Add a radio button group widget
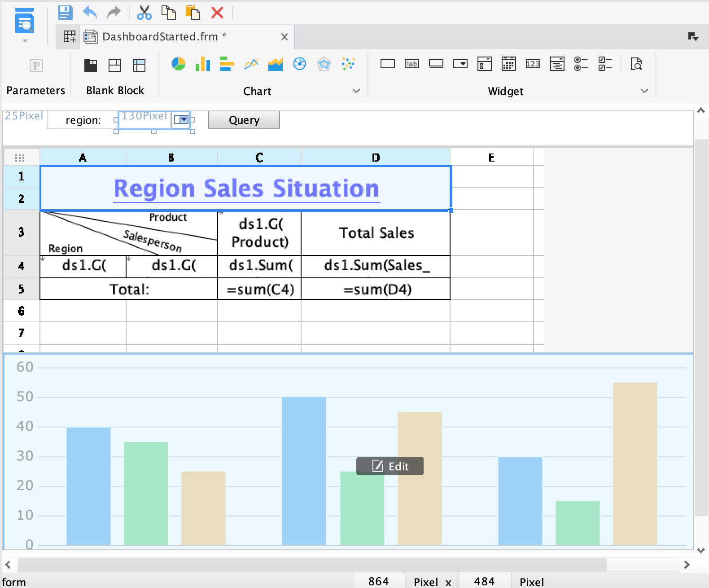The image size is (709, 588). point(581,64)
